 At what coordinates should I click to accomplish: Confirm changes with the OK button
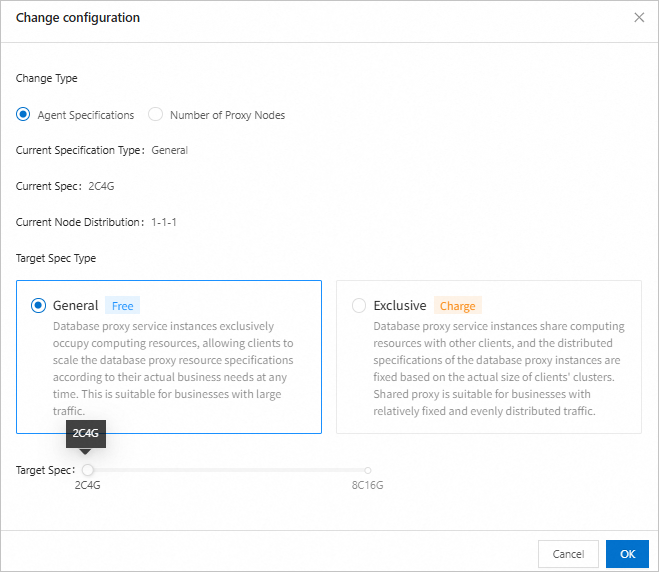click(627, 554)
